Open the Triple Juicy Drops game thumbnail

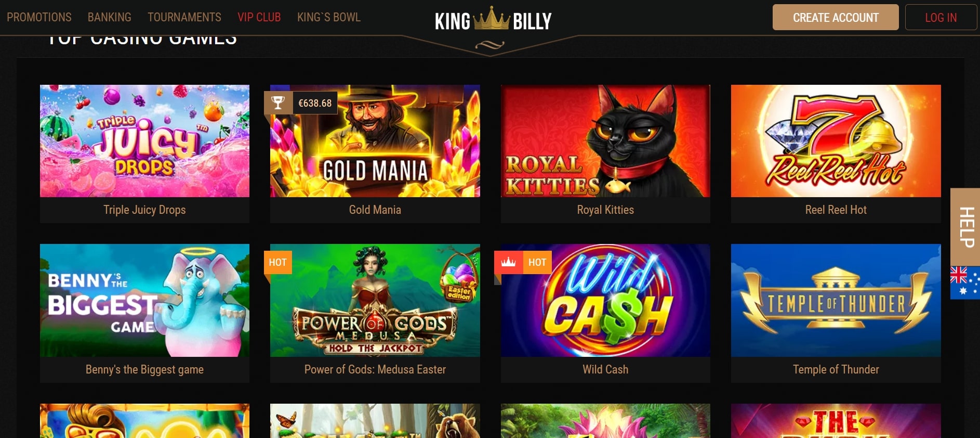tap(144, 141)
